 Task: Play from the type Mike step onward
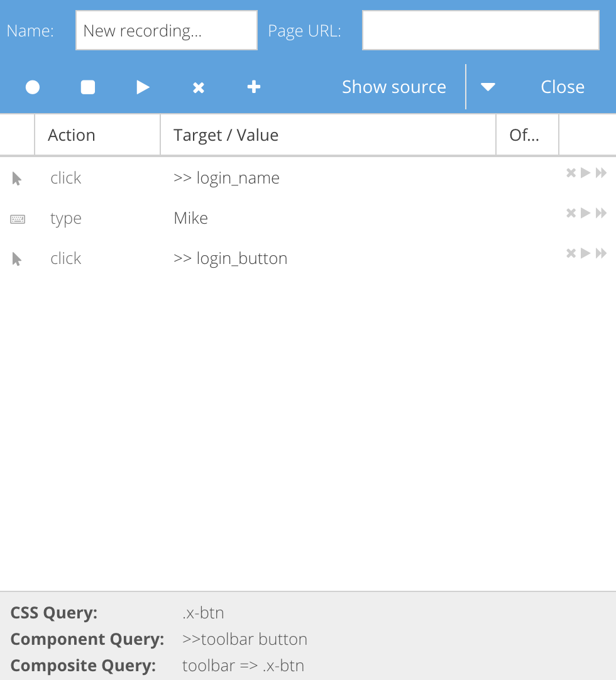click(x=601, y=213)
